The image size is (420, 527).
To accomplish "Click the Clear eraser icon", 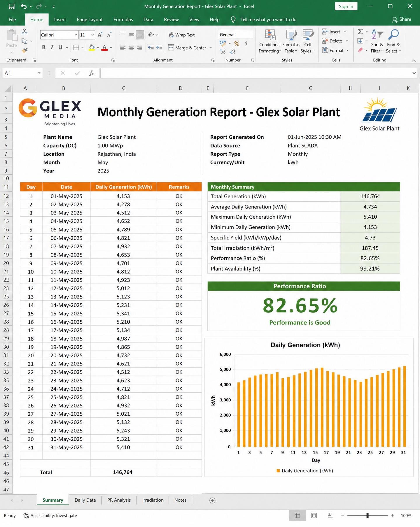I will tap(360, 50).
